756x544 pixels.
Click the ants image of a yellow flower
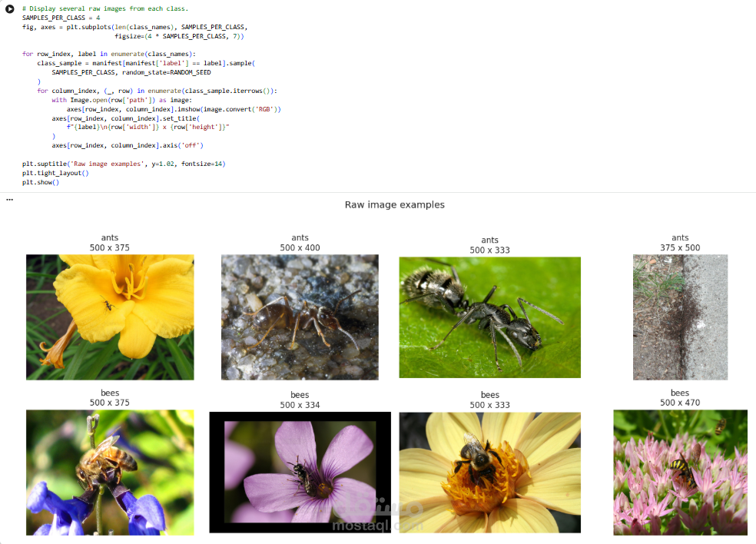(x=110, y=317)
